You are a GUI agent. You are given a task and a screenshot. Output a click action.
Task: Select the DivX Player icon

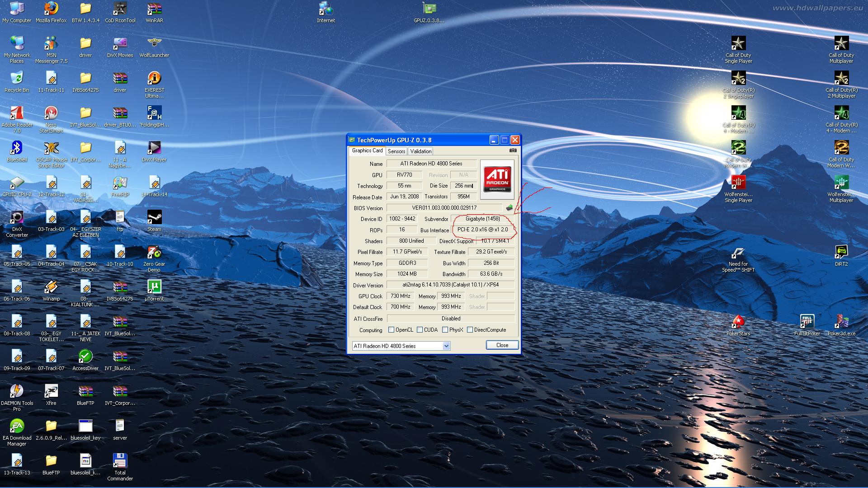point(154,151)
